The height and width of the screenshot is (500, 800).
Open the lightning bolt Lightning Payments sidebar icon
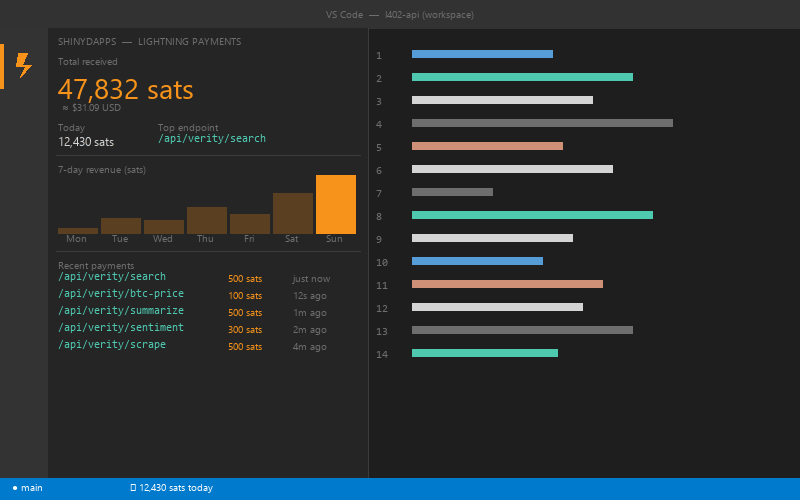click(23, 65)
